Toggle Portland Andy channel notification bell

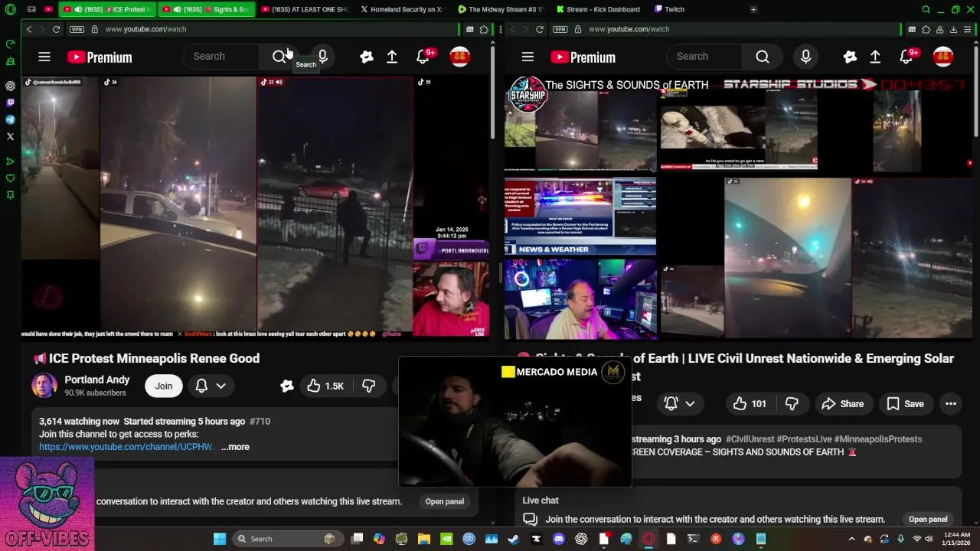pyautogui.click(x=201, y=386)
